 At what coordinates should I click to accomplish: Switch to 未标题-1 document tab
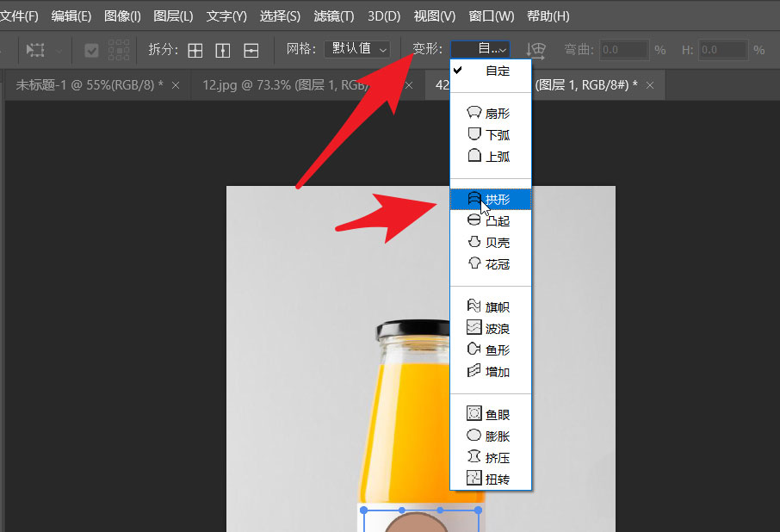[x=90, y=85]
